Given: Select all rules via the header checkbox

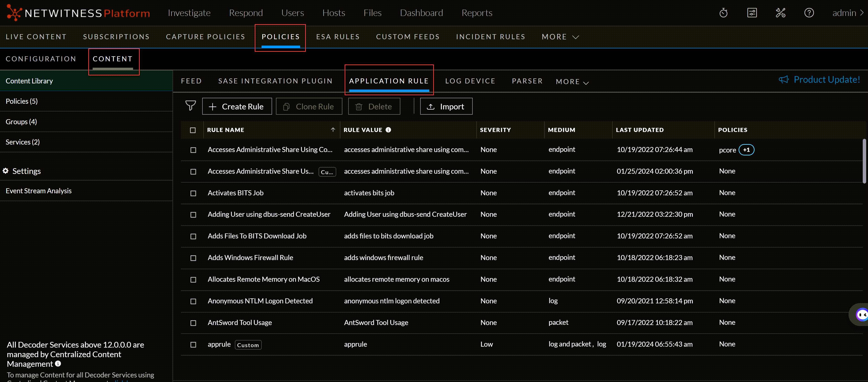Looking at the screenshot, I should [193, 130].
